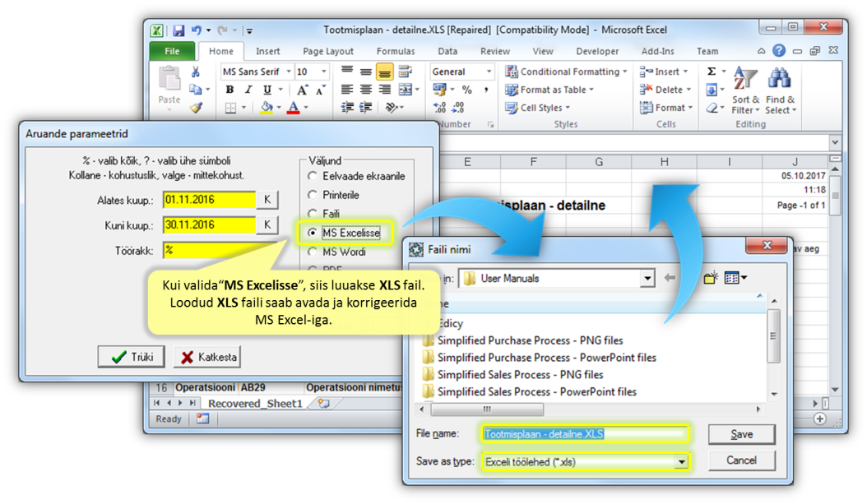The width and height of the screenshot is (867, 504).
Task: Switch to the Developer tab
Action: (x=597, y=51)
